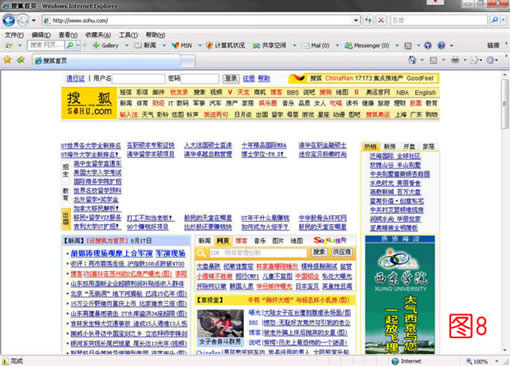The height and width of the screenshot is (366, 510).
Task: Switch to the 搜狐首页 browser tab
Action: [107, 61]
